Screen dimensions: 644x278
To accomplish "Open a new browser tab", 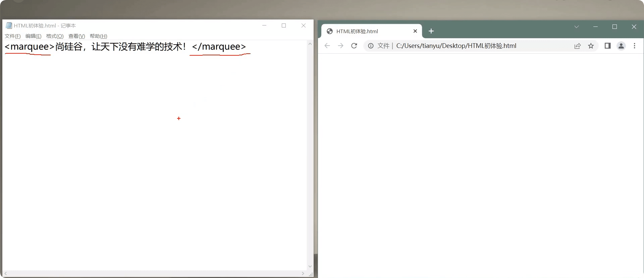I will click(431, 31).
